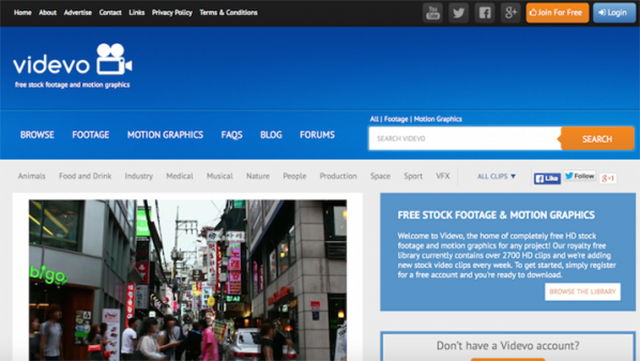
Task: Open the YouTube social icon
Action: click(x=433, y=13)
